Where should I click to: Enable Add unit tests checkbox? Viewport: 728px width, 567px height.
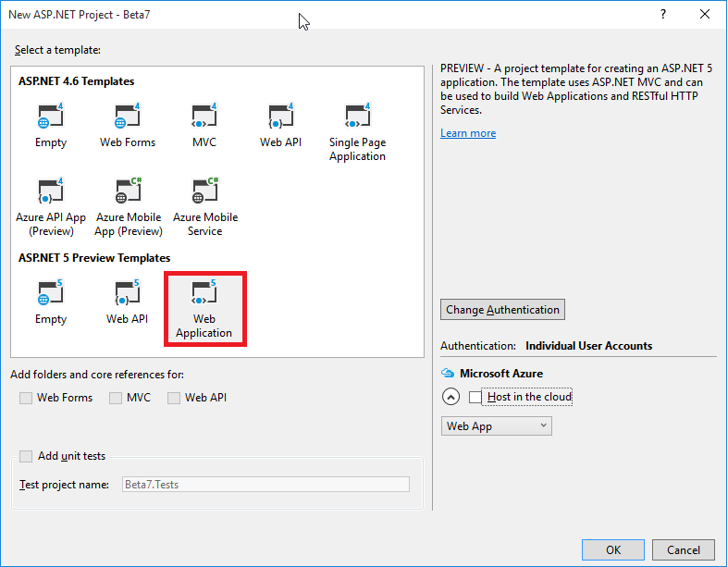26,456
